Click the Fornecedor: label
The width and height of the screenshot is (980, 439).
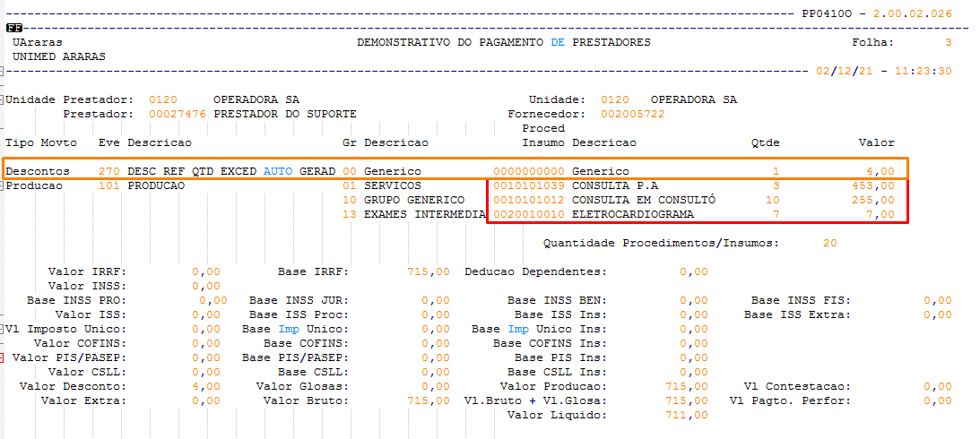tap(547, 115)
